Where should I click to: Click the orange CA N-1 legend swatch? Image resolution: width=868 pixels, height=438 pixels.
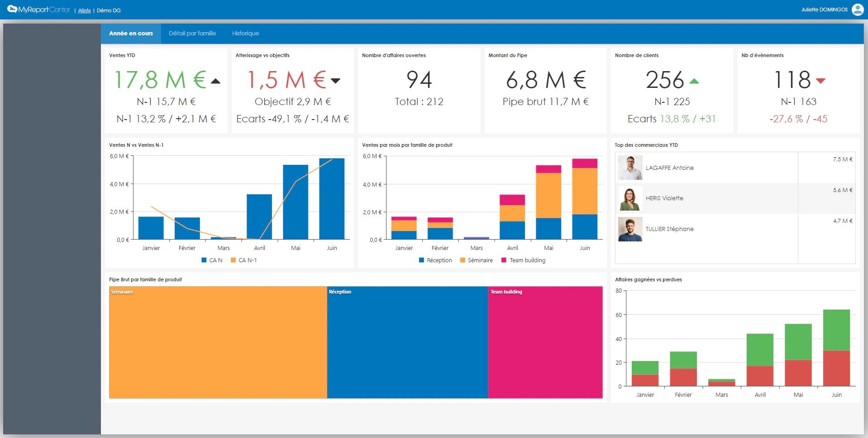[233, 260]
